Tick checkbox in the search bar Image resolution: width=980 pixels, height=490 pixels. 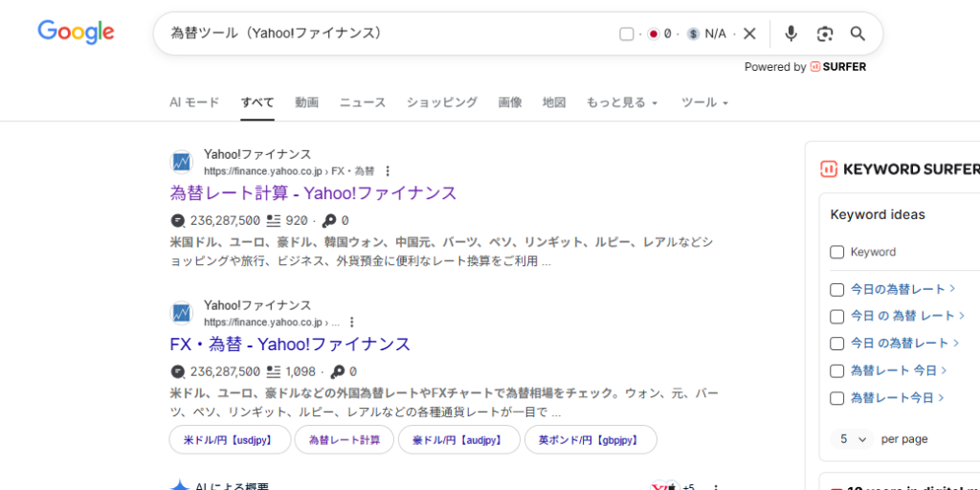pos(627,34)
